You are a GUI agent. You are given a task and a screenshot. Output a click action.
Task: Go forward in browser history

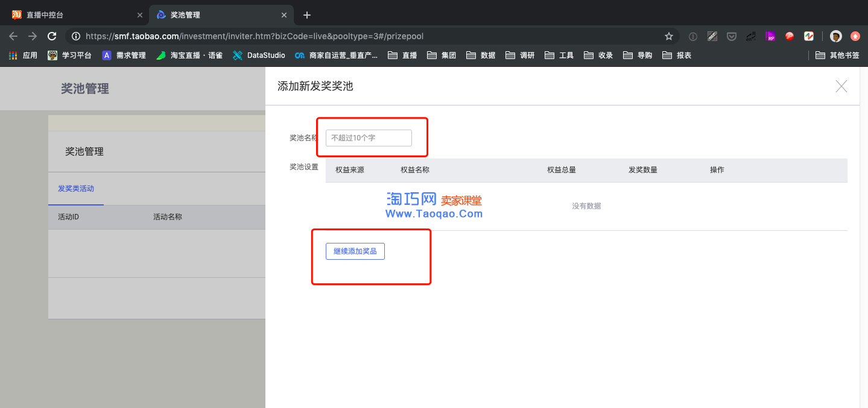33,36
